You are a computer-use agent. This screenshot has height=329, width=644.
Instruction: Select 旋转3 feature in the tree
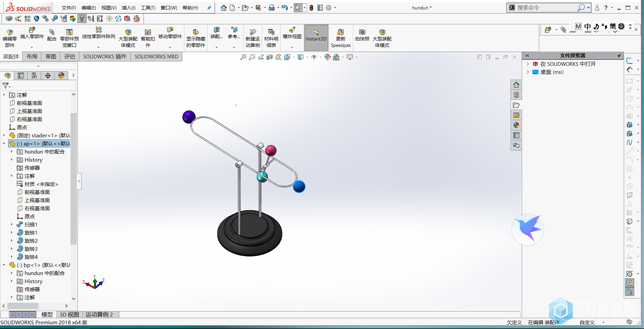31,249
